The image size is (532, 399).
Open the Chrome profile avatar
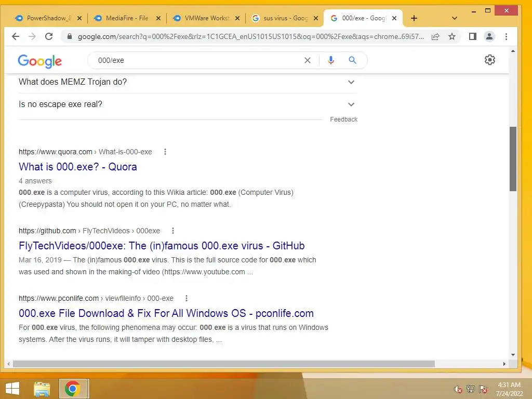pyautogui.click(x=489, y=36)
